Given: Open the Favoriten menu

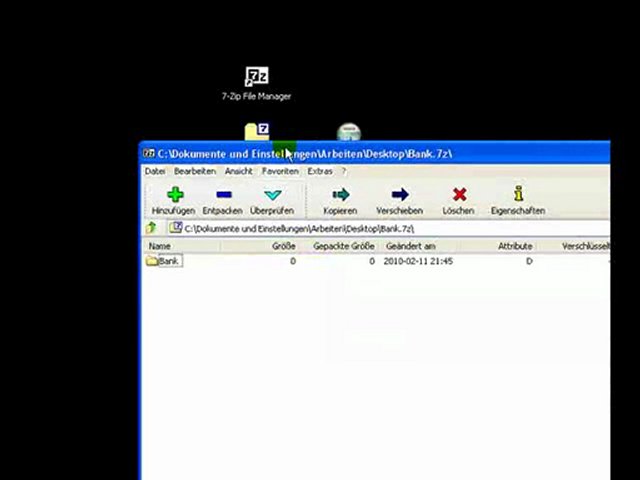Looking at the screenshot, I should 280,171.
